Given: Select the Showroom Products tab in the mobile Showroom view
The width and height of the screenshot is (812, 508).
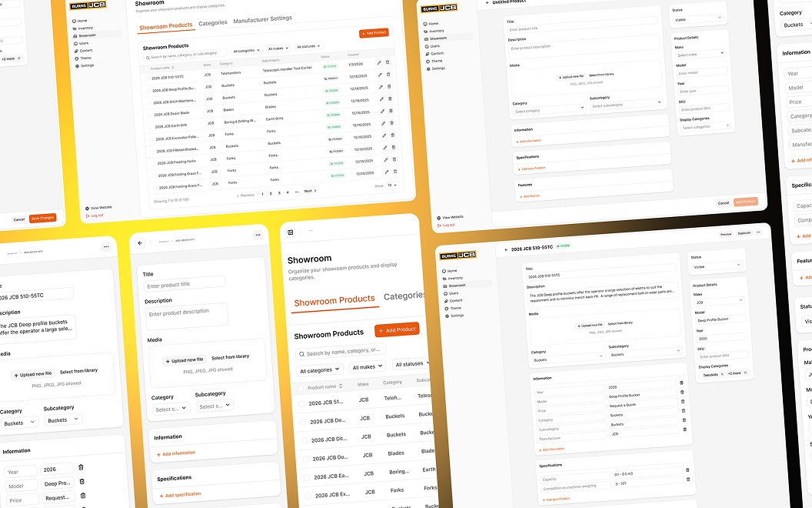Looking at the screenshot, I should [334, 301].
